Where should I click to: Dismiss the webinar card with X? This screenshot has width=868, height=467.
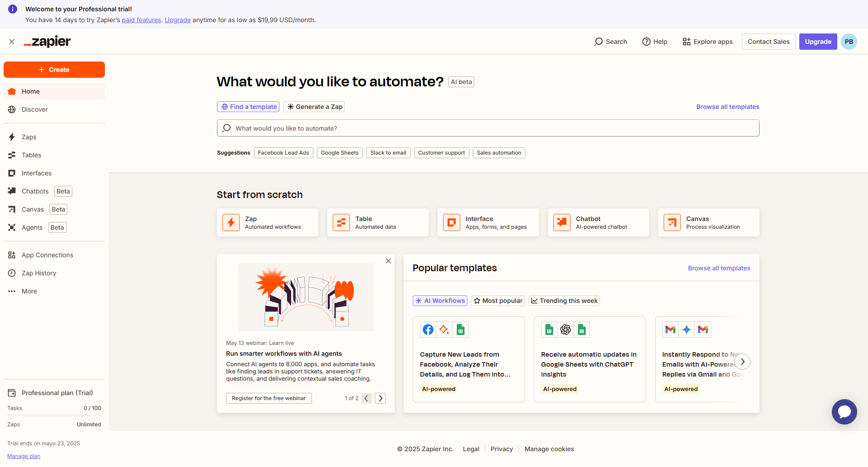tap(388, 261)
